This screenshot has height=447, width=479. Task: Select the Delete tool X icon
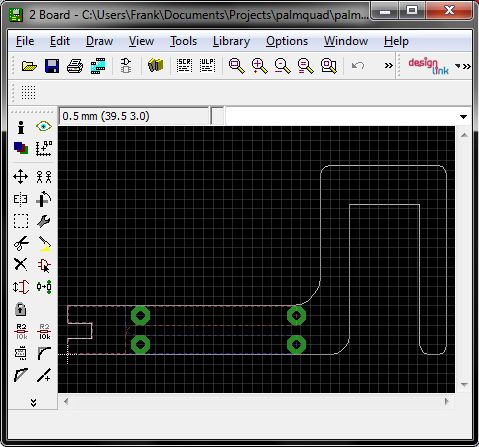pos(21,265)
